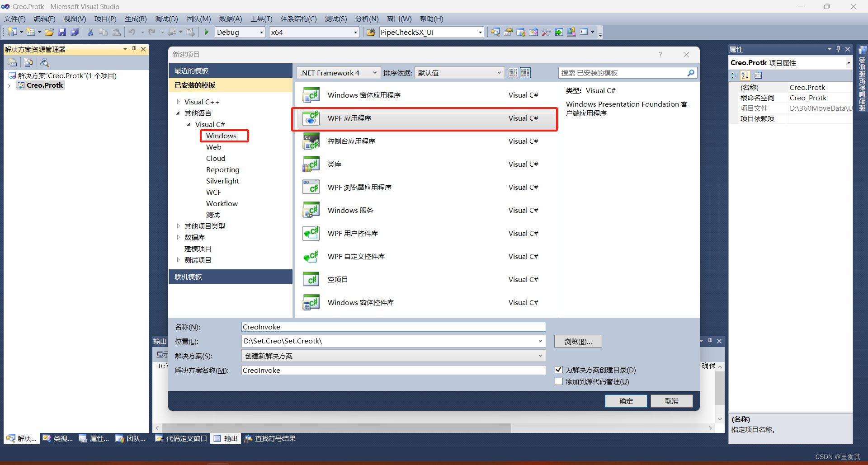The image size is (868, 465).
Task: Click the Copy icon in the toolbar
Action: (x=104, y=32)
